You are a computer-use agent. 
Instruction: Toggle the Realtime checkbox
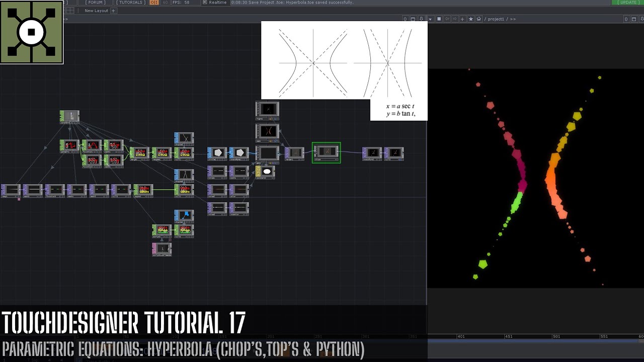tap(205, 3)
